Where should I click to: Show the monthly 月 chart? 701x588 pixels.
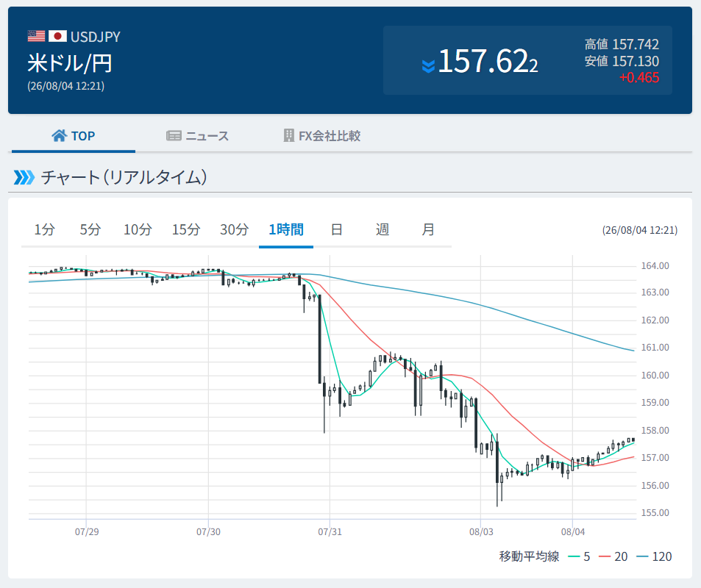tap(428, 229)
